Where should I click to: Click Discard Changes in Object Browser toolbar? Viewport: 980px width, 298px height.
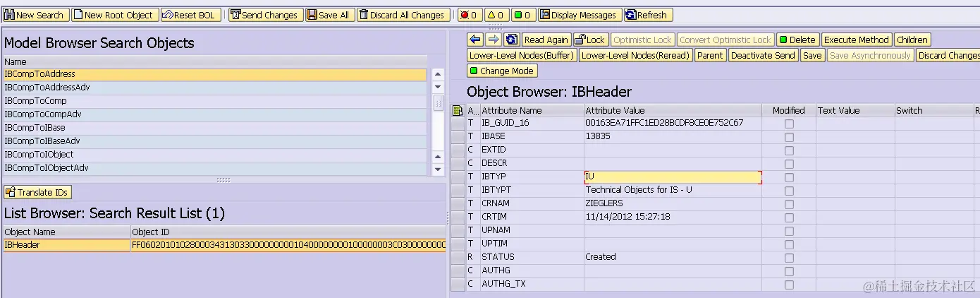948,55
